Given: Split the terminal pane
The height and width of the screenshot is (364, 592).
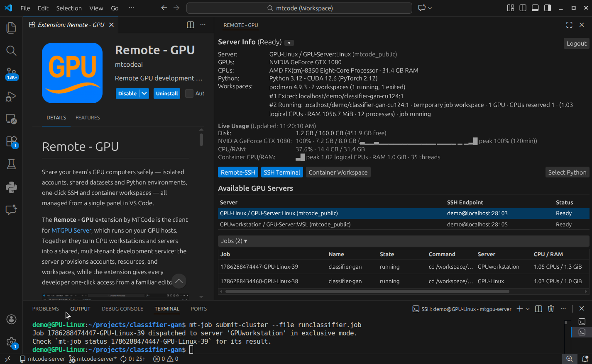Looking at the screenshot, I should point(538,309).
